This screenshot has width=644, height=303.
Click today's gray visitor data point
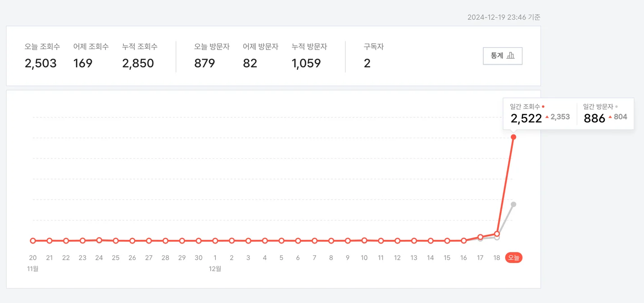[x=513, y=205]
